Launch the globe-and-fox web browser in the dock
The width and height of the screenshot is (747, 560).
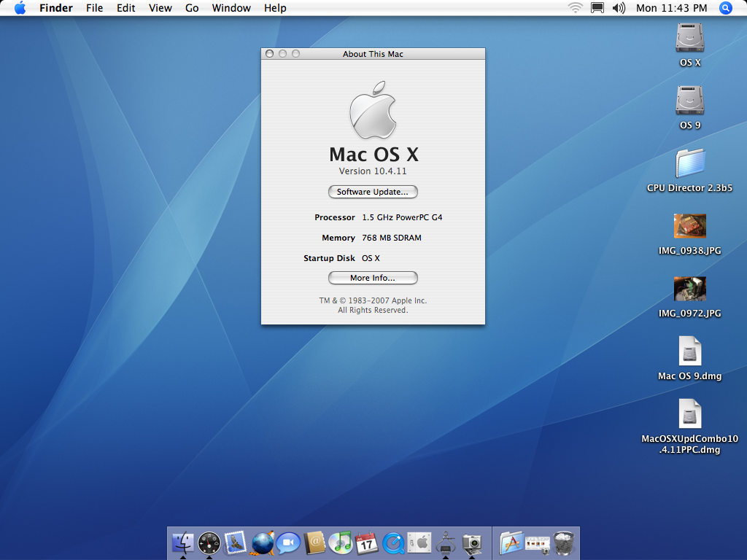click(263, 542)
